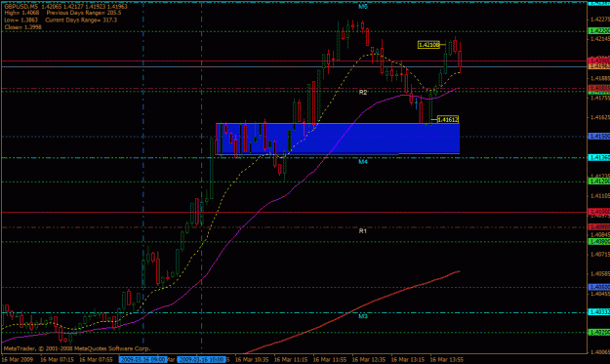Click the cyan 1.41365 price axis label

598,157
